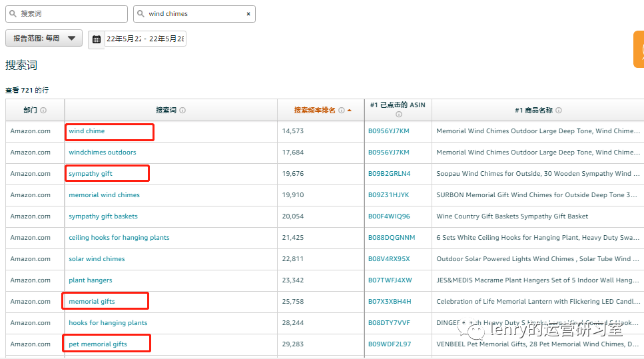Open the solar wind chimes link
644x359 pixels.
[x=97, y=259]
